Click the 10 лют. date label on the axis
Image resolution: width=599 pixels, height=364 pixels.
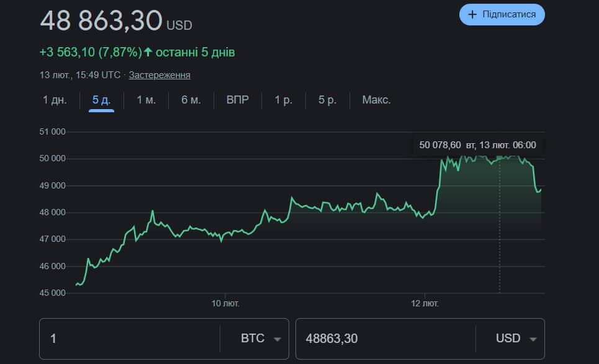point(225,304)
